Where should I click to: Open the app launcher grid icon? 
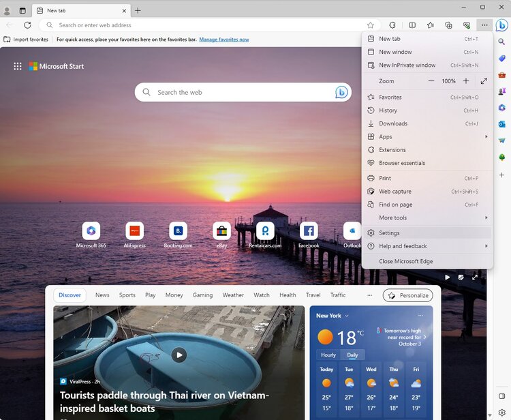tap(18, 67)
